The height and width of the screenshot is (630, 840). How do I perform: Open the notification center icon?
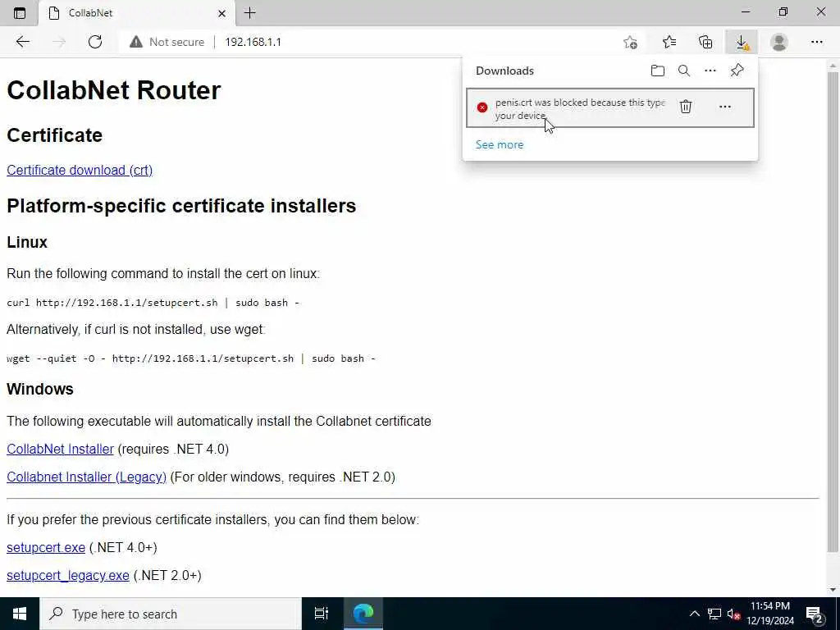tap(814, 614)
